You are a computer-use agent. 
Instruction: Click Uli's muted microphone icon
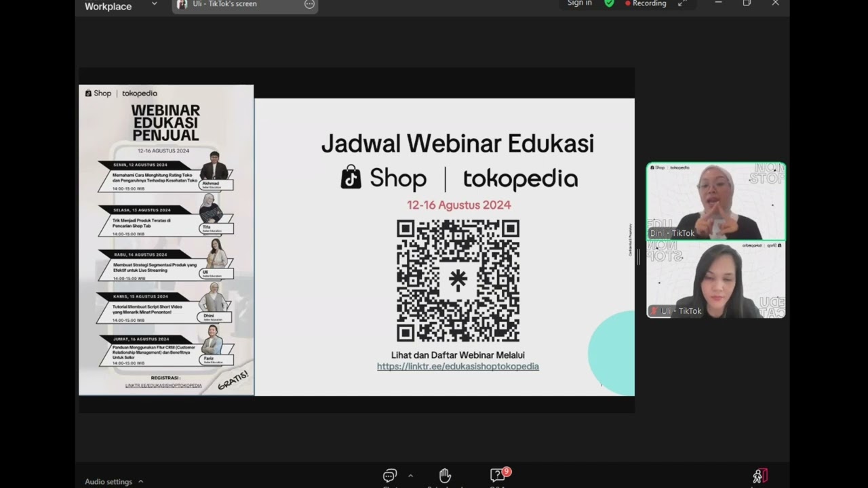[655, 311]
